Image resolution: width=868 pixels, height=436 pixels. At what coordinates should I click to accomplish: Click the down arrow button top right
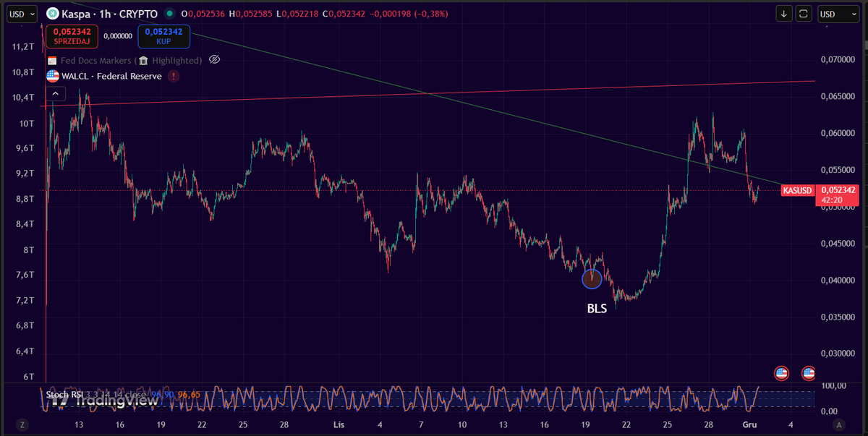coord(785,14)
